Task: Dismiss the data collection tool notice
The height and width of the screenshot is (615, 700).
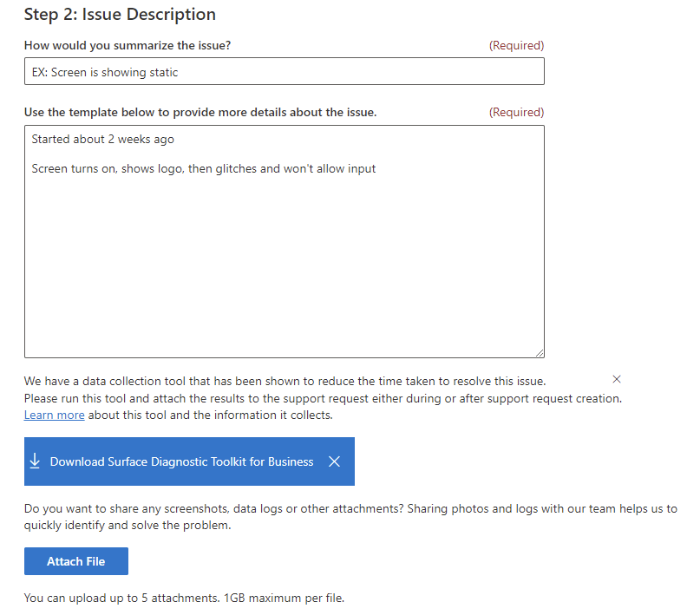Action: click(617, 379)
